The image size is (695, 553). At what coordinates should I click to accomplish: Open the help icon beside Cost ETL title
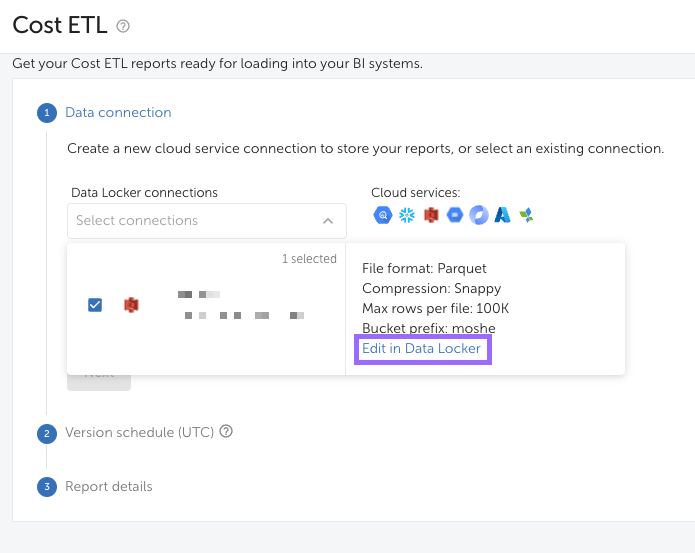(x=123, y=26)
